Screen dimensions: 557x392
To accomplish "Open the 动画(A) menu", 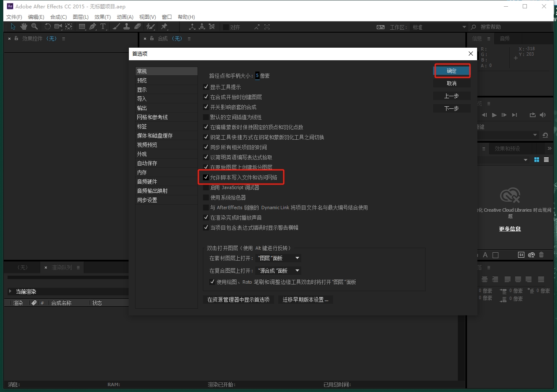I will [x=125, y=17].
